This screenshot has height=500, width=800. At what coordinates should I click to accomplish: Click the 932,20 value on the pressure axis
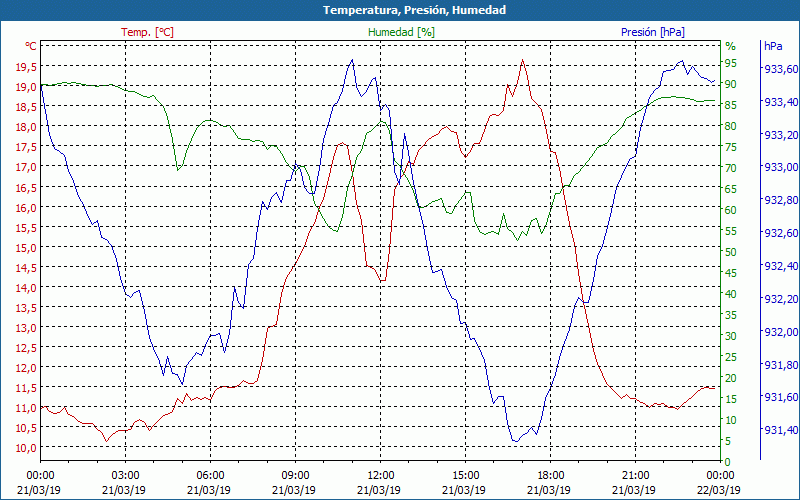781,299
